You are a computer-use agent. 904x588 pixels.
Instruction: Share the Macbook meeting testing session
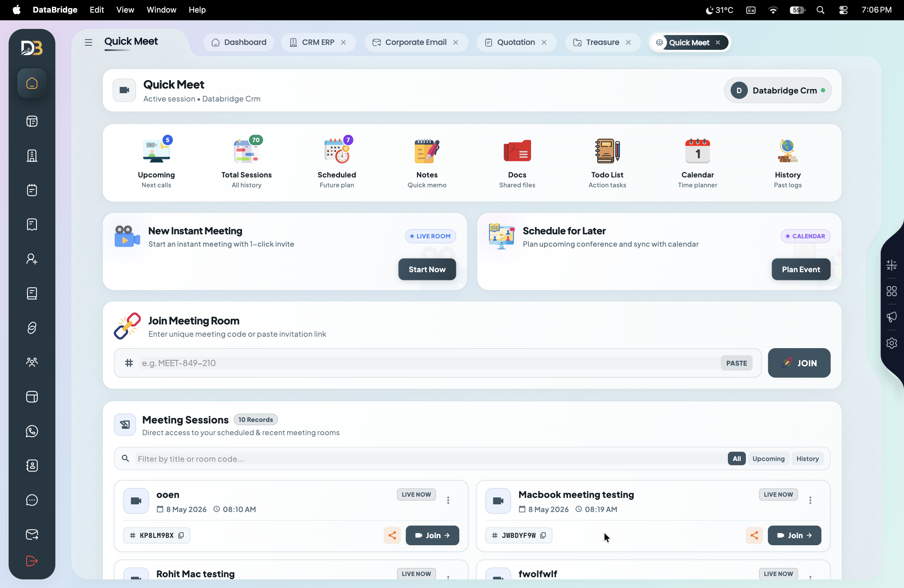754,535
